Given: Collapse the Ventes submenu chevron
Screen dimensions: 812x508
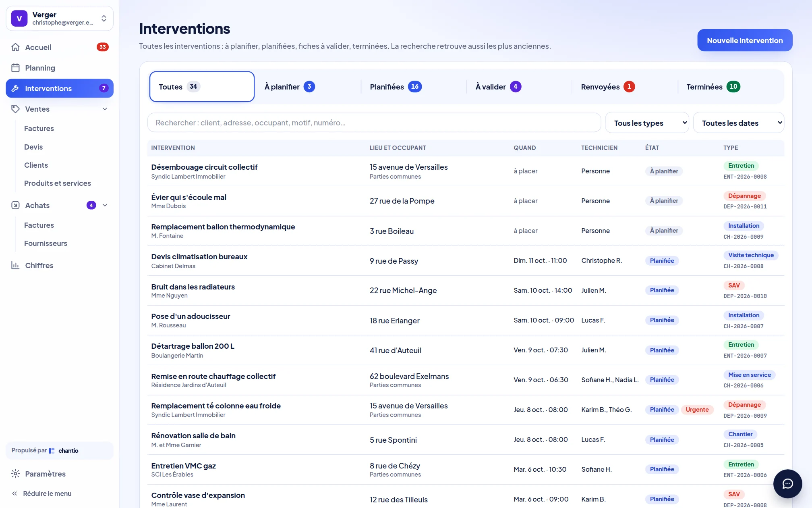Looking at the screenshot, I should (x=105, y=109).
